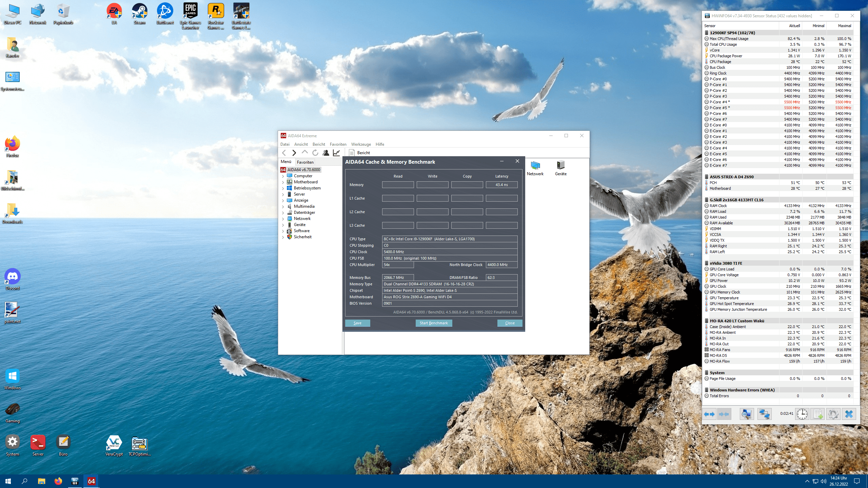Open File Explorer from the taskbar
868x488 pixels.
pos(41,481)
